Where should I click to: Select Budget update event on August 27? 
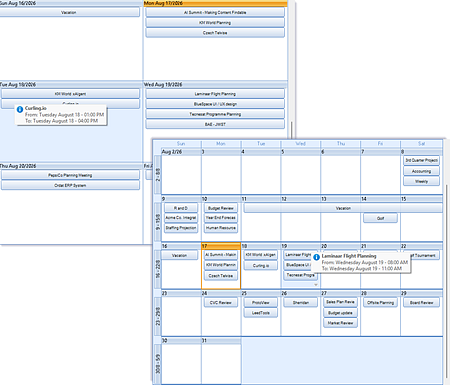(x=340, y=313)
